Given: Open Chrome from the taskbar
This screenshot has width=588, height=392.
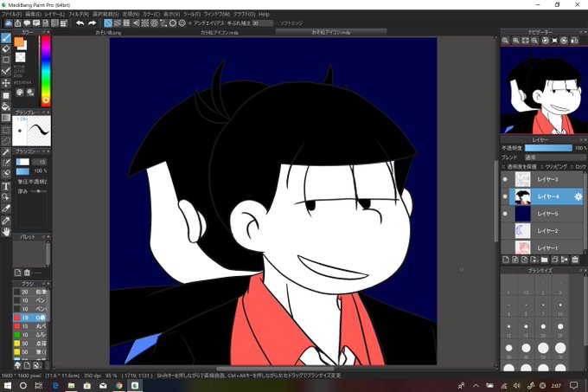Looking at the screenshot, I should pyautogui.click(x=118, y=385).
